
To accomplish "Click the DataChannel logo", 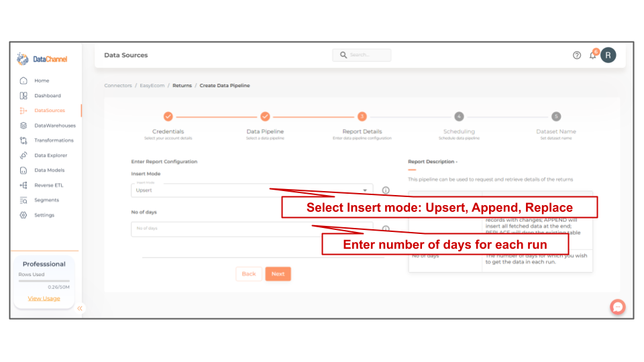I will tap(42, 59).
